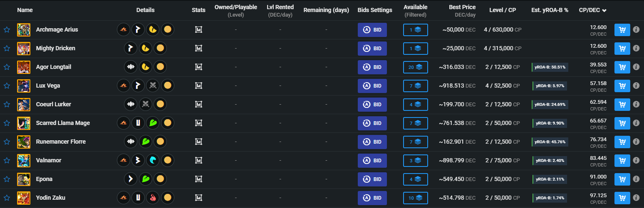The height and width of the screenshot is (208, 644).
Task: Sort by CP/DEC column arrow
Action: point(604,10)
